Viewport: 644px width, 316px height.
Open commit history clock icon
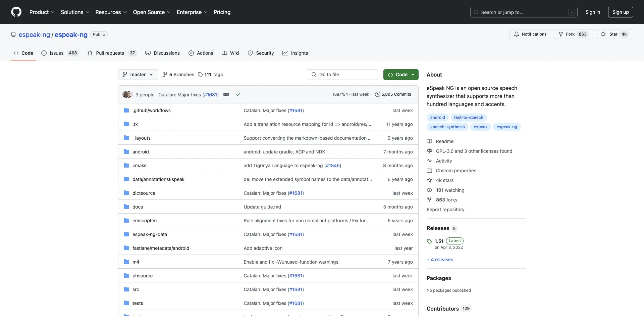377,94
